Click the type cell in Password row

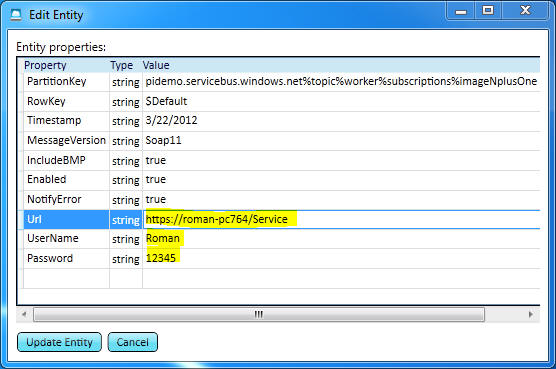coord(126,258)
